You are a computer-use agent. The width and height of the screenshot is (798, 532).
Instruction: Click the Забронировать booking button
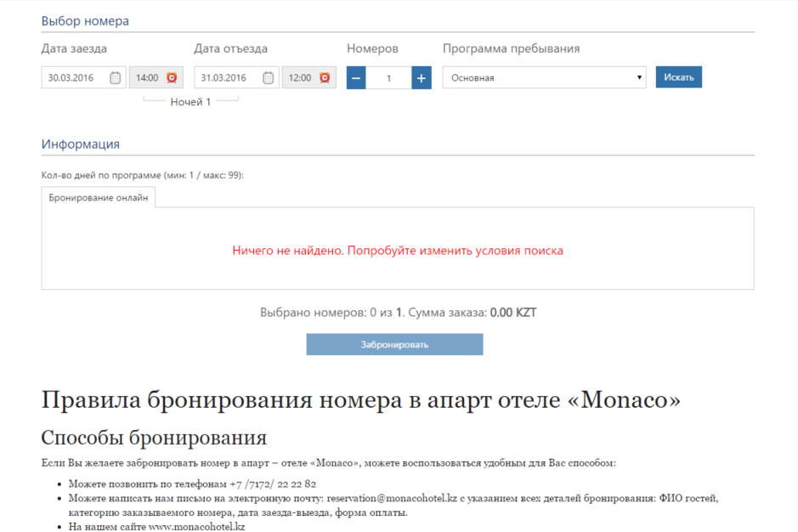[x=394, y=344]
